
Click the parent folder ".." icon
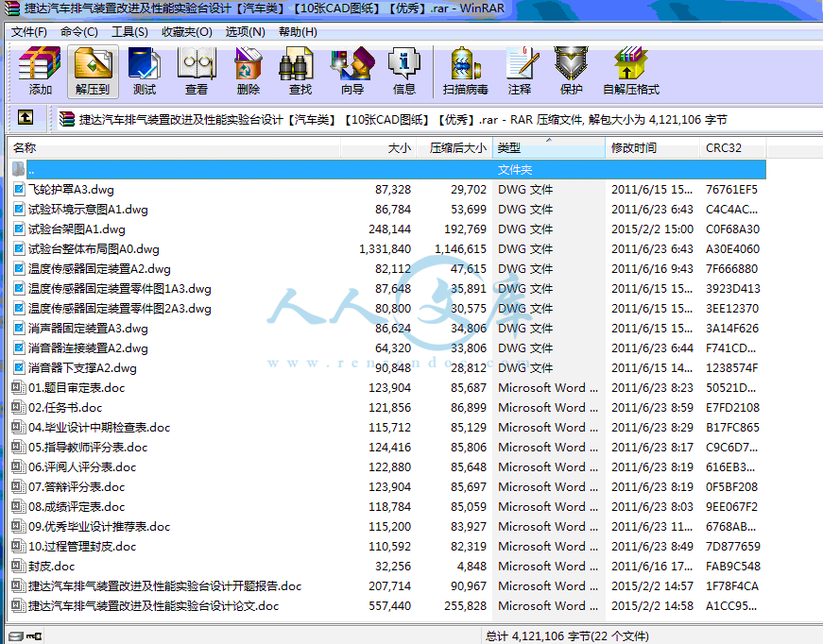[x=18, y=169]
